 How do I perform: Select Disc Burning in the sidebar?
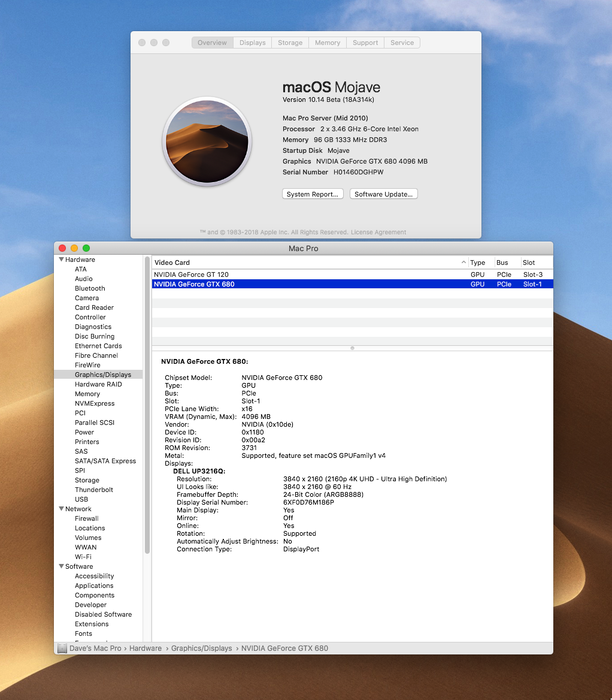pos(95,336)
